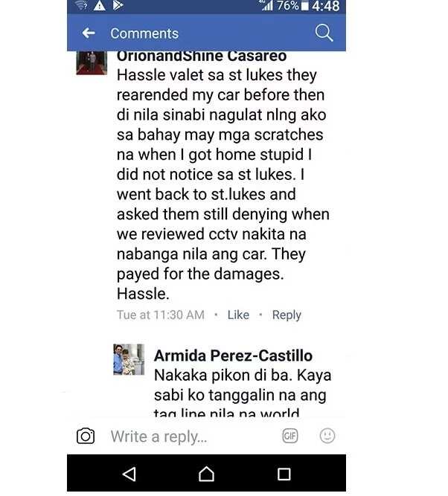This screenshot has height=496, width=448.
Task: Tap Armida Perez-Castillo's profile picture
Action: coord(129,359)
